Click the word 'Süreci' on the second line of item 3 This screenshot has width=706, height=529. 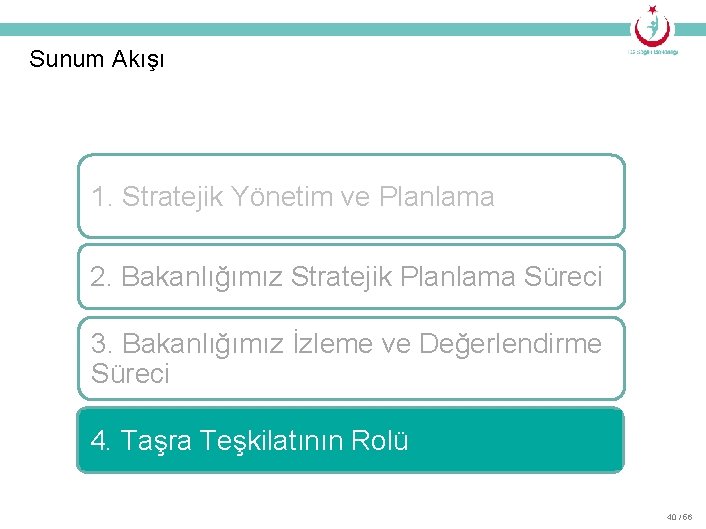(130, 373)
